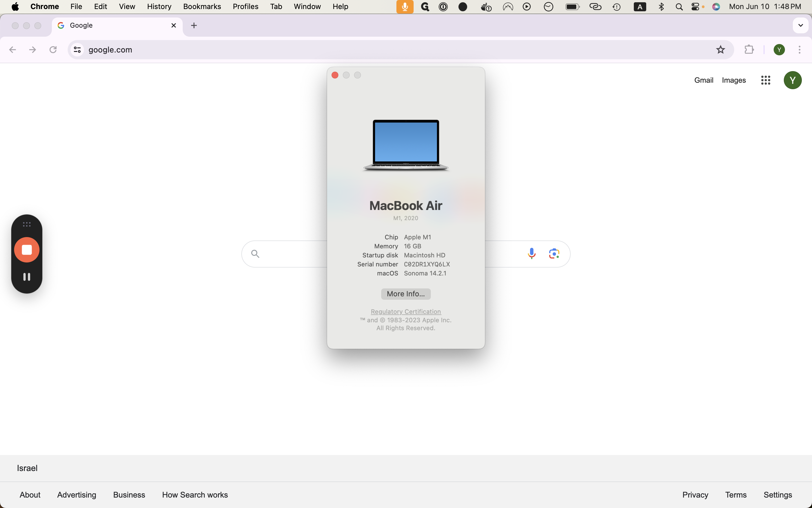
Task: Open the Privacy footer link
Action: pos(695,494)
